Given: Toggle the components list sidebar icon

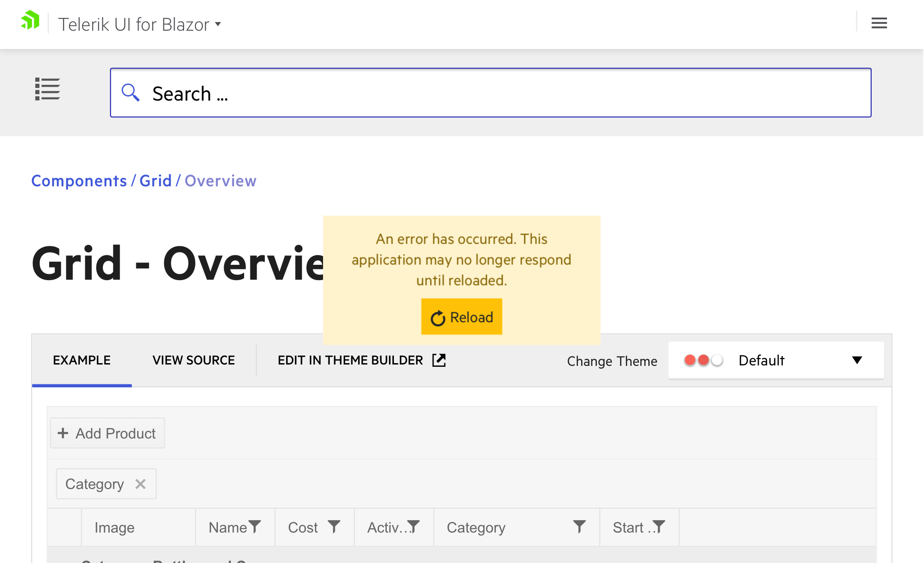Looking at the screenshot, I should 47,89.
